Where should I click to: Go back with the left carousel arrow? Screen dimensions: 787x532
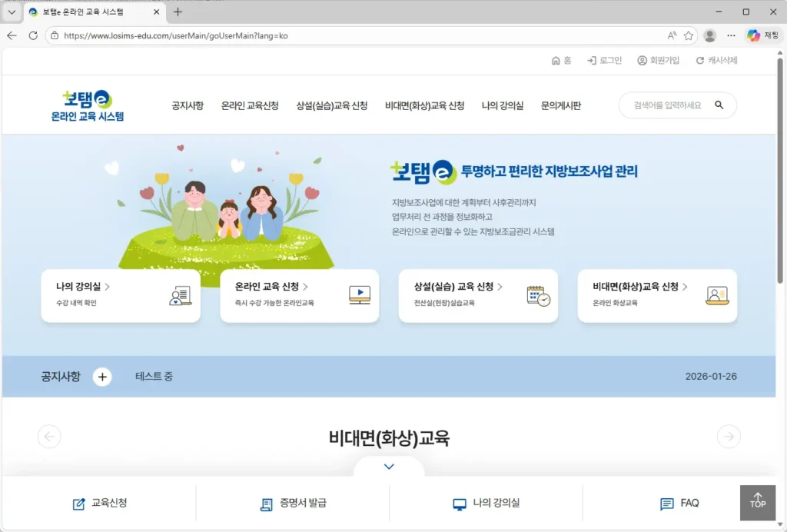(x=49, y=436)
